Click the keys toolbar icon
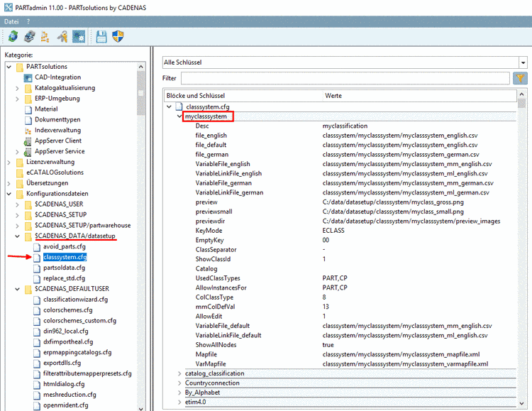Image resolution: width=532 pixels, height=411 pixels. [x=62, y=36]
